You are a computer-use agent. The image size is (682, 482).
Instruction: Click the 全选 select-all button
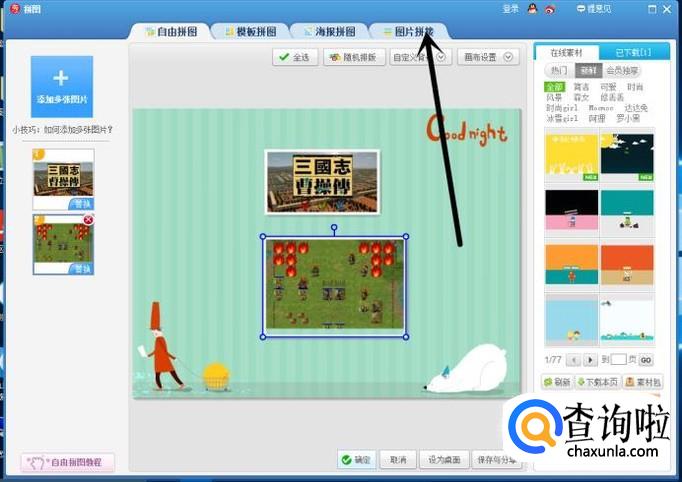(x=295, y=57)
